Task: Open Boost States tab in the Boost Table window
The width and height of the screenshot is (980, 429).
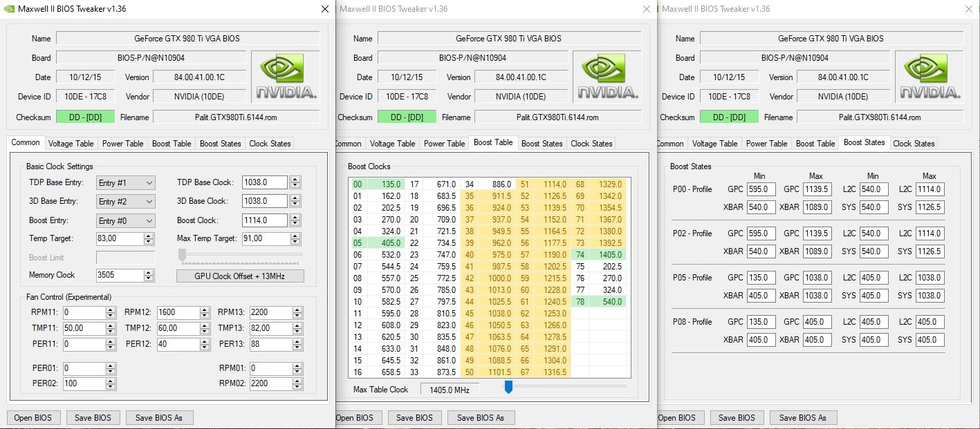Action: pyautogui.click(x=542, y=144)
